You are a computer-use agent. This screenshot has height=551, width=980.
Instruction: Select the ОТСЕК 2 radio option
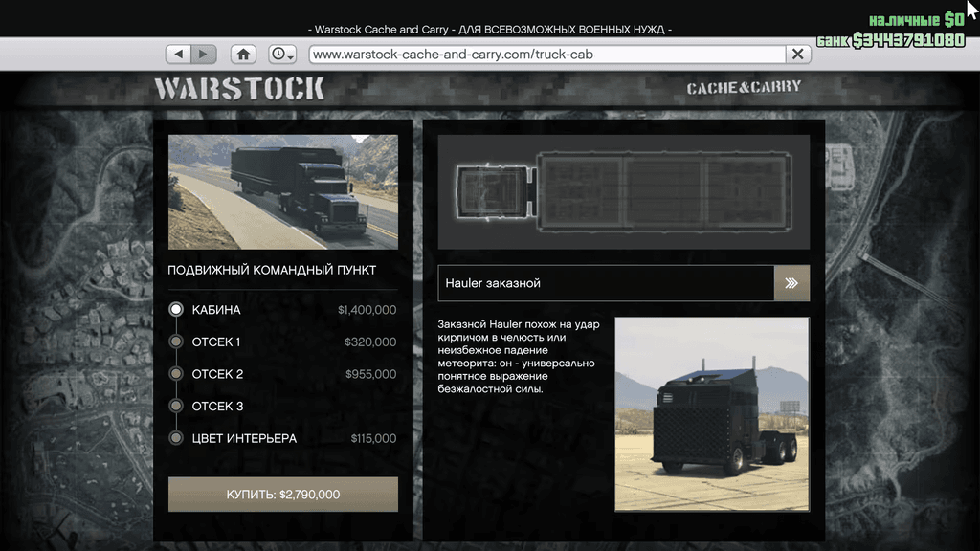tap(176, 374)
